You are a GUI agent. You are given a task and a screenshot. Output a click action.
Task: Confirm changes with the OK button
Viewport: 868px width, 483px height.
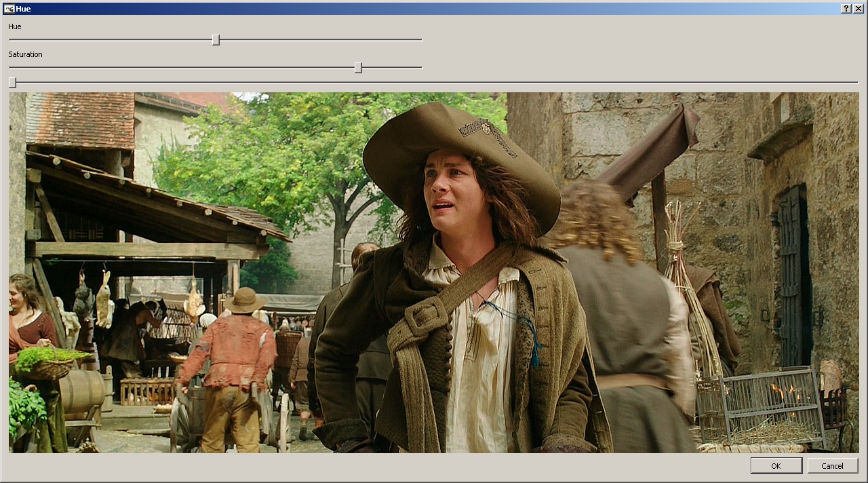click(x=776, y=465)
